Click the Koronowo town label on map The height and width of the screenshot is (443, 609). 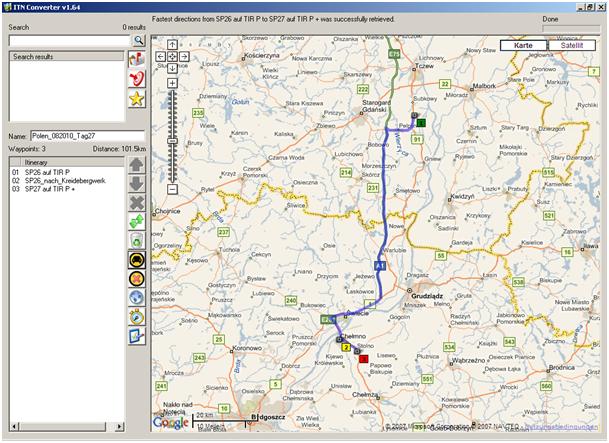pyautogui.click(x=247, y=348)
